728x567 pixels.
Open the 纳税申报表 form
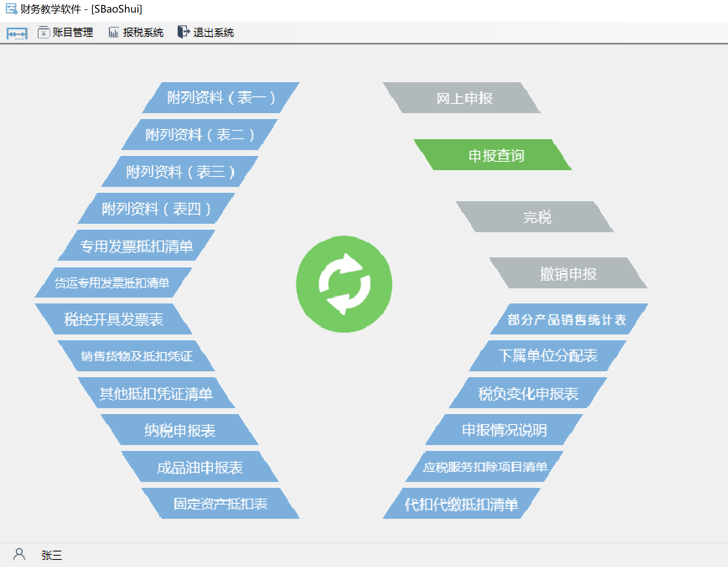180,430
